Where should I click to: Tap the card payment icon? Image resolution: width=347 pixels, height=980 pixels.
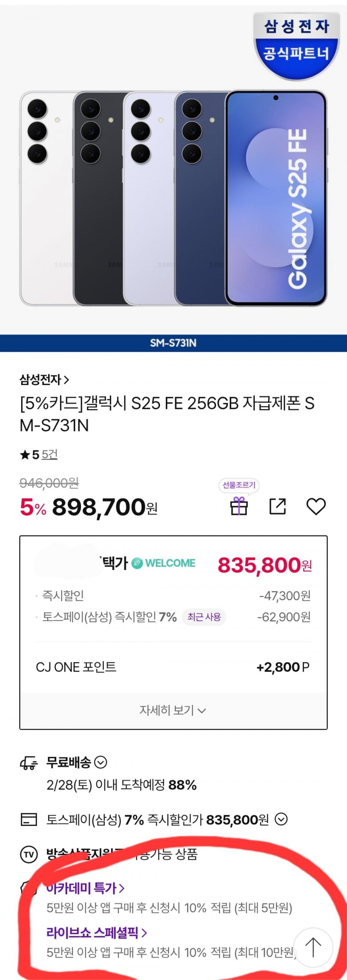(x=29, y=820)
